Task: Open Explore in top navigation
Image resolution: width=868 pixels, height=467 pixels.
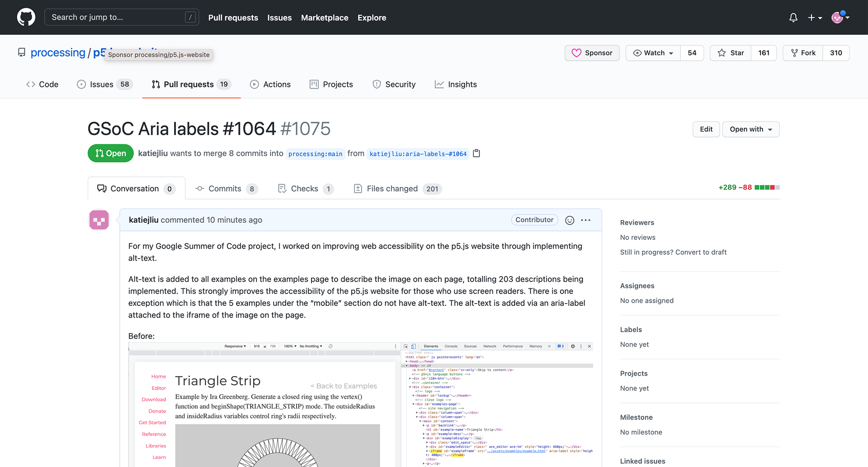Action: [x=372, y=18]
